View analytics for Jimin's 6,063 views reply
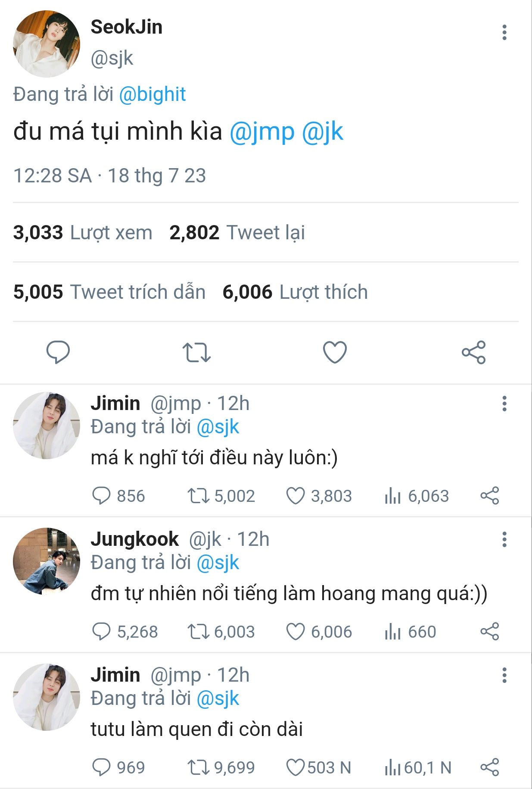Screen dimensions: 532x789 click(x=392, y=496)
